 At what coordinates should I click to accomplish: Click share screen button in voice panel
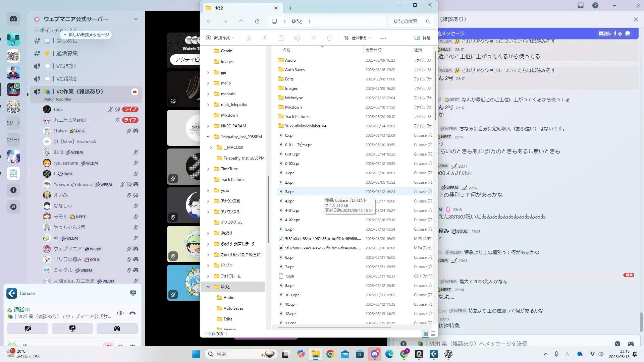72,328
